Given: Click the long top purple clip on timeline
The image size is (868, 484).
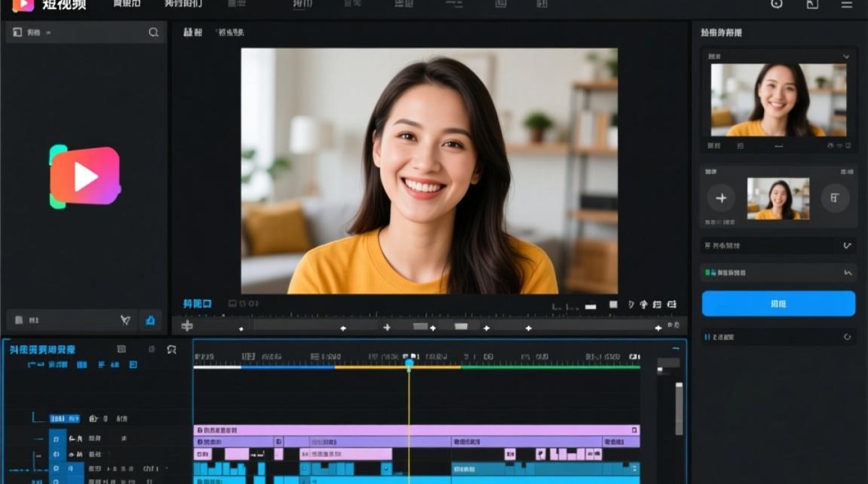Looking at the screenshot, I should tap(417, 430).
